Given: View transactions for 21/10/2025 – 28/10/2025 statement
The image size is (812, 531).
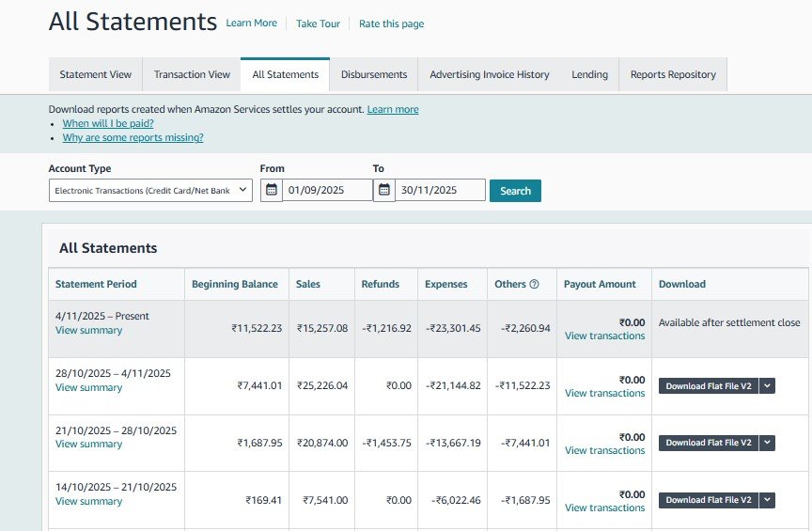Looking at the screenshot, I should point(605,450).
